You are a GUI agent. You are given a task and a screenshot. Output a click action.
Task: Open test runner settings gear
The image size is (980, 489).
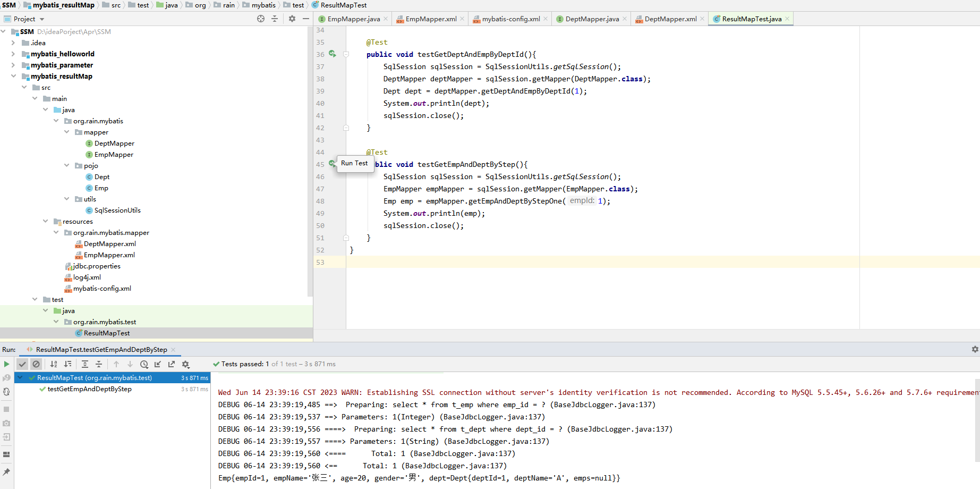click(x=185, y=364)
